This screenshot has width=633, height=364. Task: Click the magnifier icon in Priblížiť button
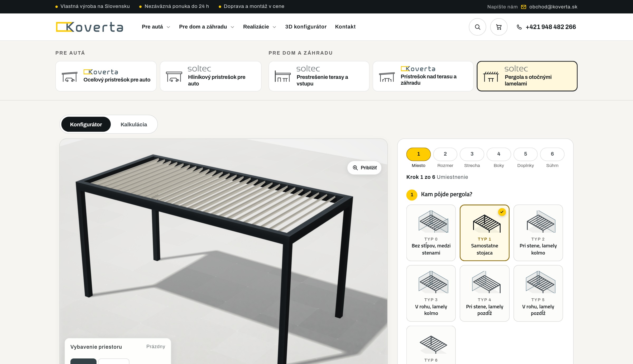pos(355,168)
